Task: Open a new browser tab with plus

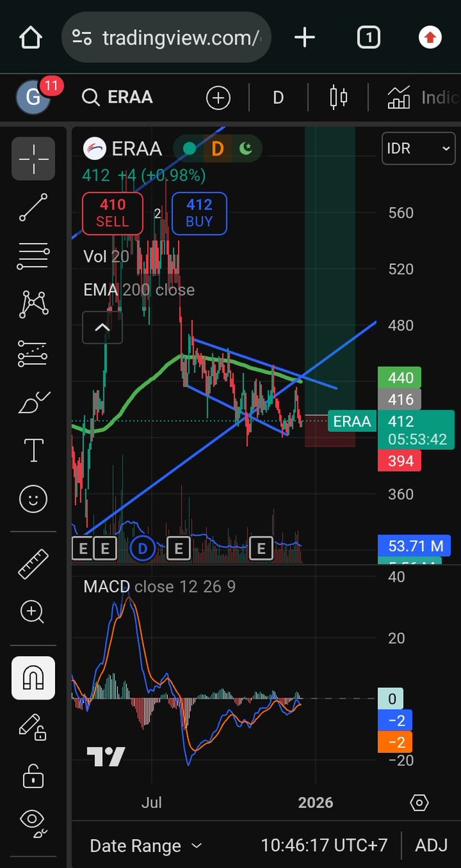Action: pyautogui.click(x=305, y=38)
